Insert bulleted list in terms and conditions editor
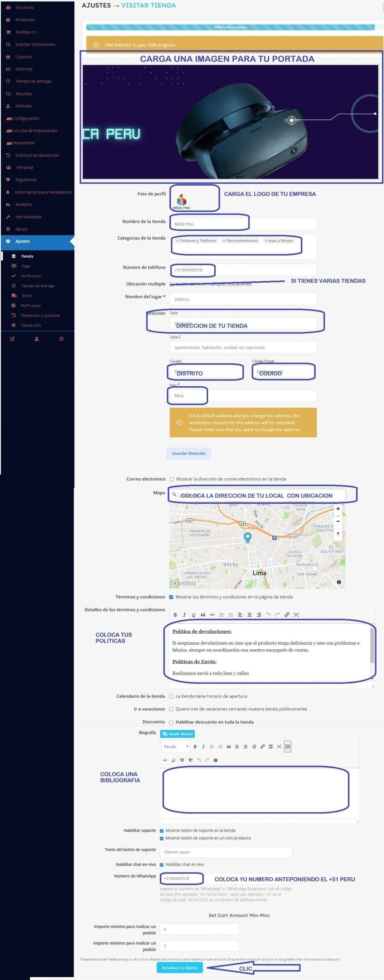Viewport: 384px width, 980px height. [x=222, y=615]
